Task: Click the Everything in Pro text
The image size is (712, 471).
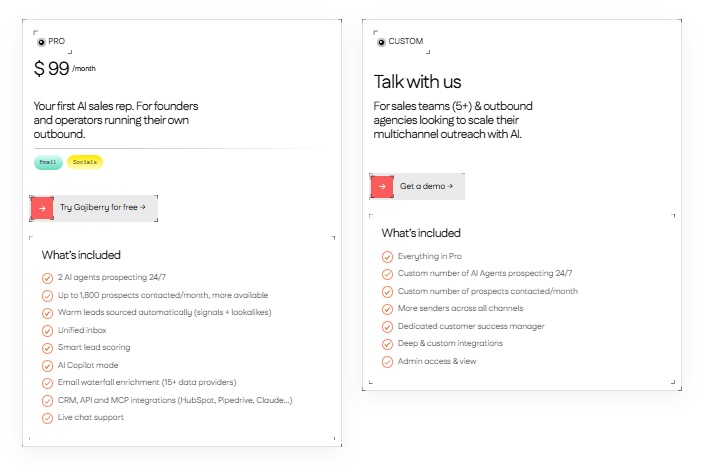Action: pos(430,256)
